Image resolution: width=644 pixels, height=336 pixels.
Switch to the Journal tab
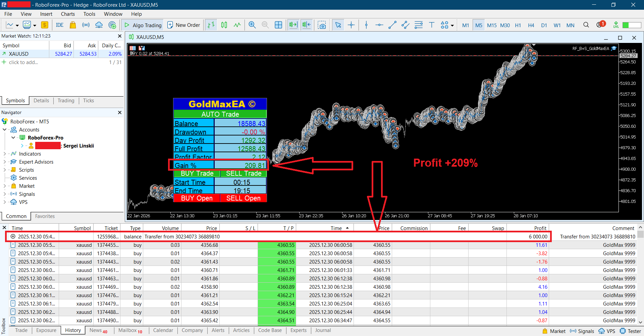(323, 330)
